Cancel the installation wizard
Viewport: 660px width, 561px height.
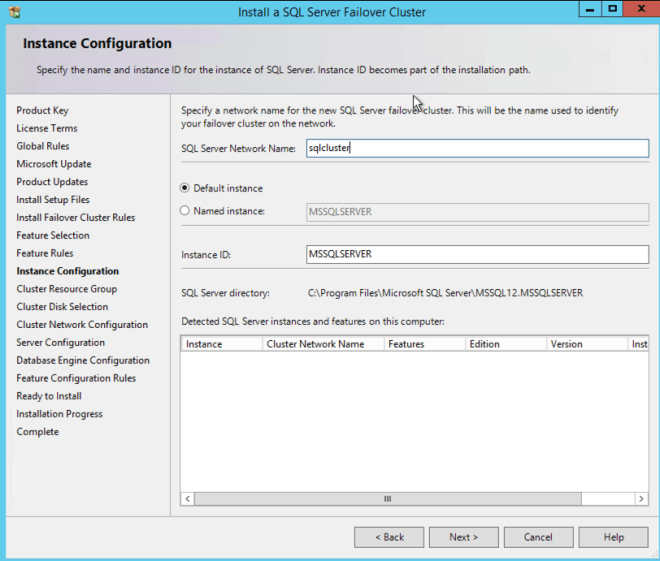pos(538,537)
